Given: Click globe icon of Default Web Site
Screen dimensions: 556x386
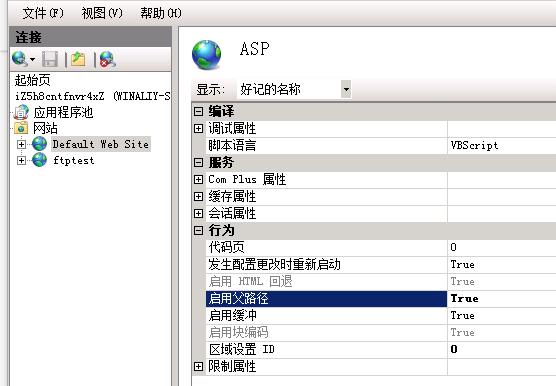Looking at the screenshot, I should [39, 144].
